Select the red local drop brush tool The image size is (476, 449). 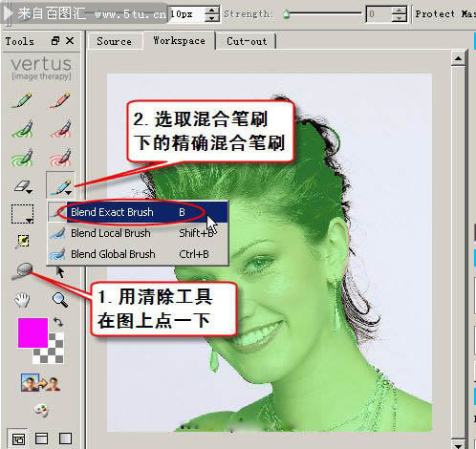[x=60, y=129]
